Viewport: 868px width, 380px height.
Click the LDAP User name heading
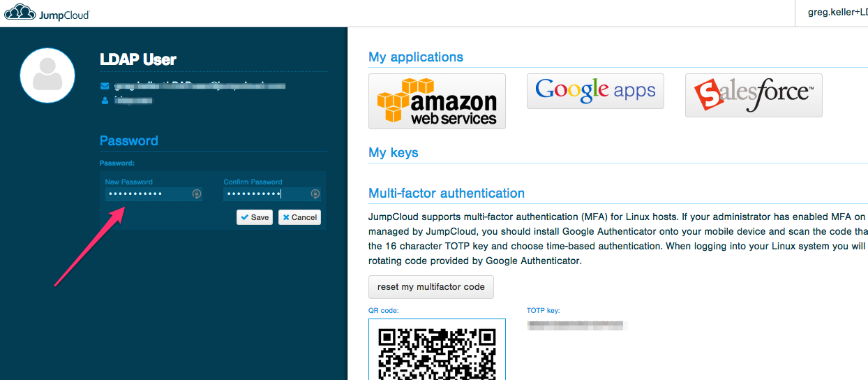pyautogui.click(x=138, y=59)
